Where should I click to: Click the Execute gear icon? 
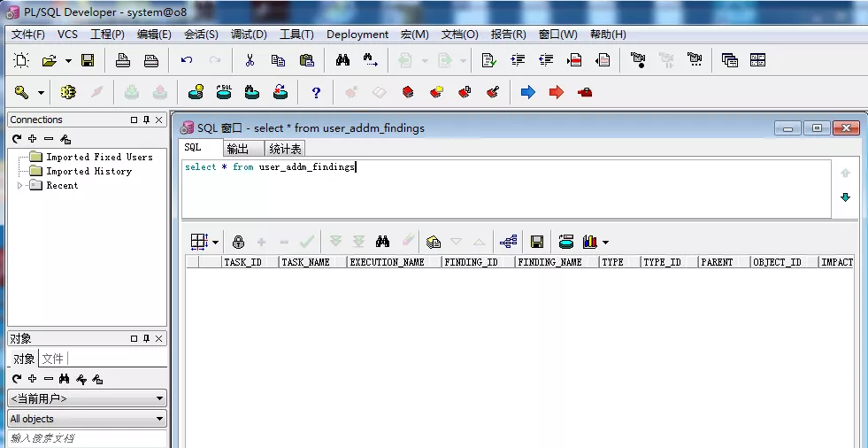click(68, 92)
